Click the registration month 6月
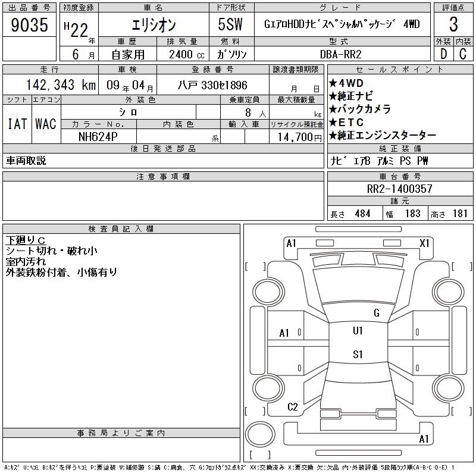This screenshot has width=476, height=476. (x=83, y=54)
